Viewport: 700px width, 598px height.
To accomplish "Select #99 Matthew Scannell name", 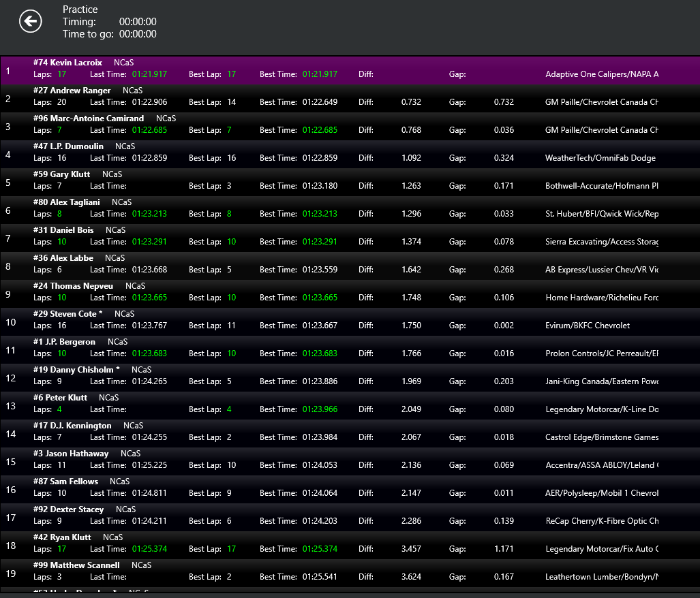I will click(76, 565).
